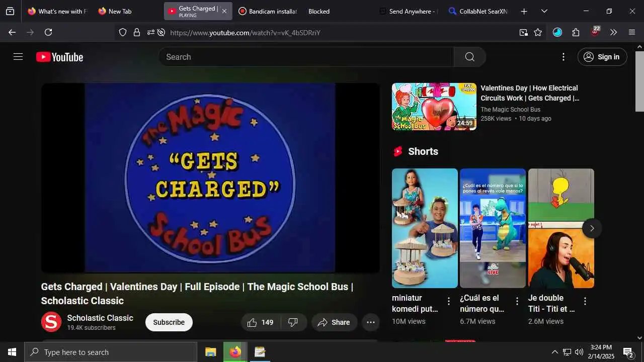644x362 pixels.
Task: Go back to previous page
Action: point(12,32)
